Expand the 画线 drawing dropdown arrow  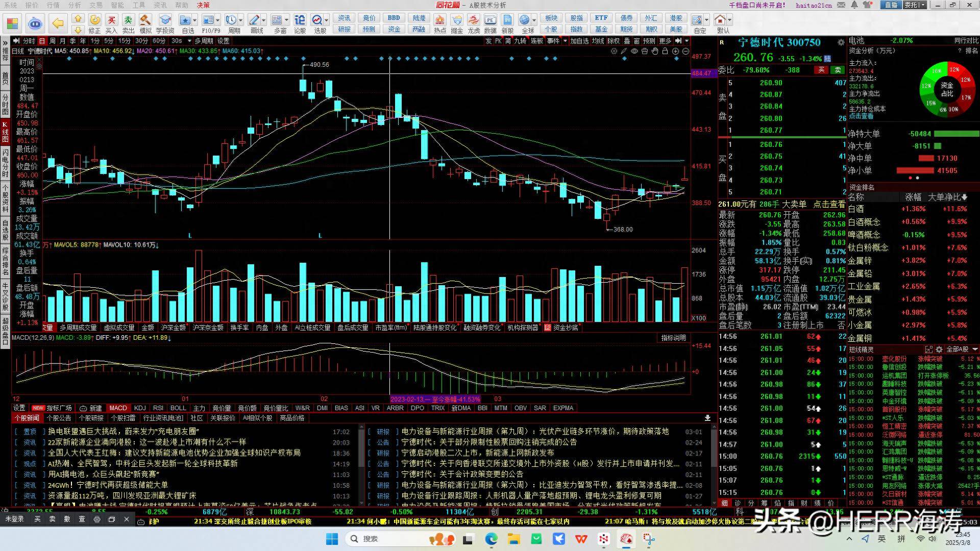click(263, 20)
